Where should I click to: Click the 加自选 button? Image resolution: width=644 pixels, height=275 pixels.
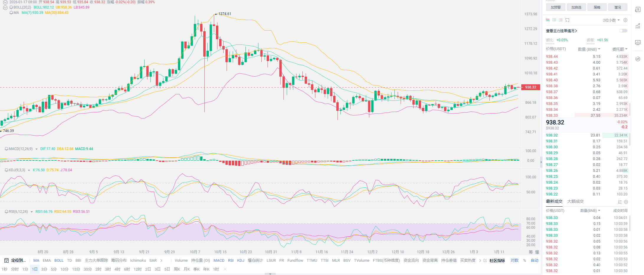[576, 7]
